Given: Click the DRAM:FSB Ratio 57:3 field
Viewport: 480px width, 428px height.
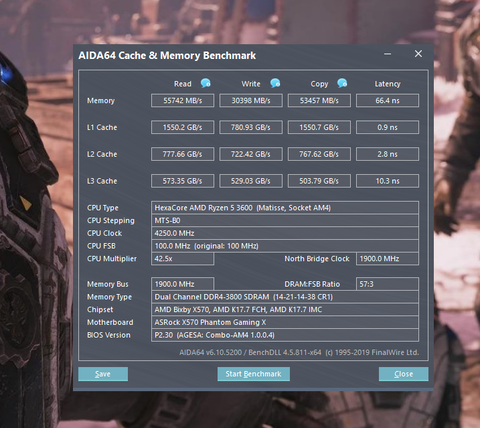Looking at the screenshot, I should pos(387,284).
